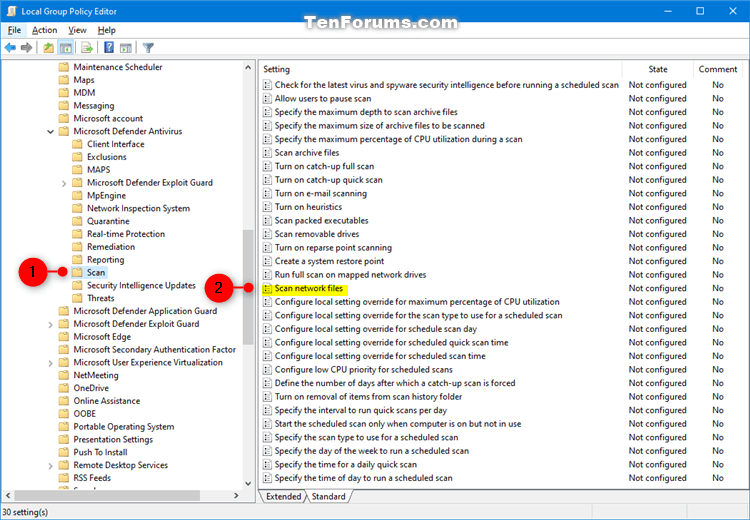
Task: Click the Export List toolbar icon
Action: [87, 47]
